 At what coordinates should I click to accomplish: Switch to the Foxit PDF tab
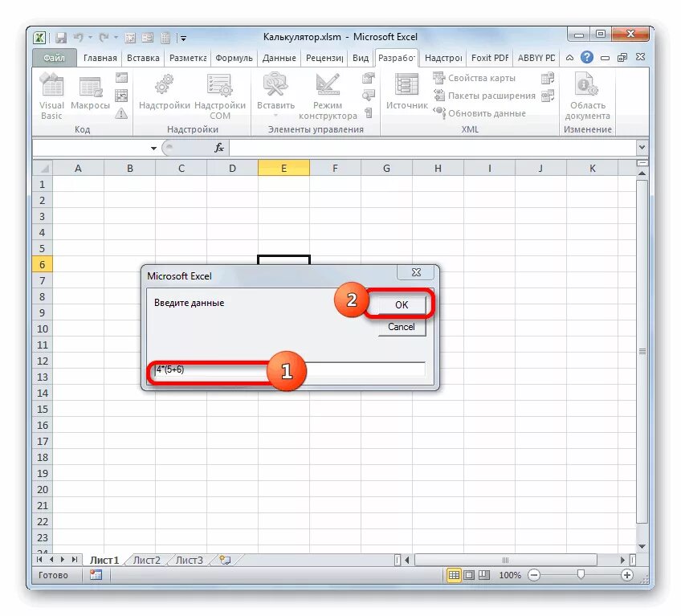tap(490, 58)
